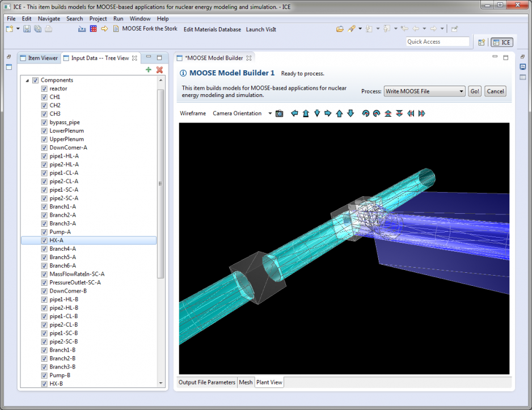Collapse the Components tree node
Viewport: 532px width, 410px height.
point(27,81)
